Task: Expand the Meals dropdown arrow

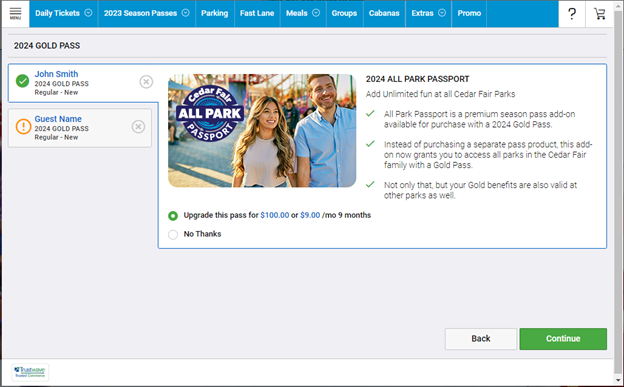Action: click(316, 13)
